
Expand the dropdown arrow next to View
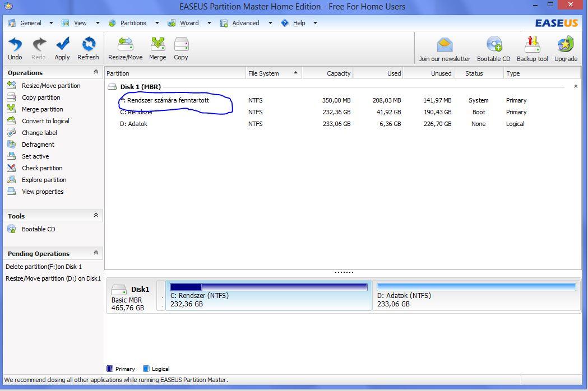tap(98, 23)
